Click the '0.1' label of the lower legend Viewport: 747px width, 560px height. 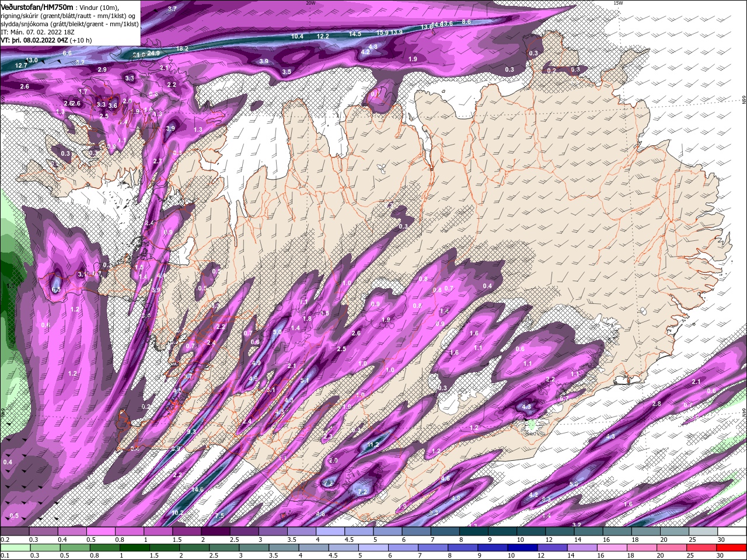(x=5, y=556)
